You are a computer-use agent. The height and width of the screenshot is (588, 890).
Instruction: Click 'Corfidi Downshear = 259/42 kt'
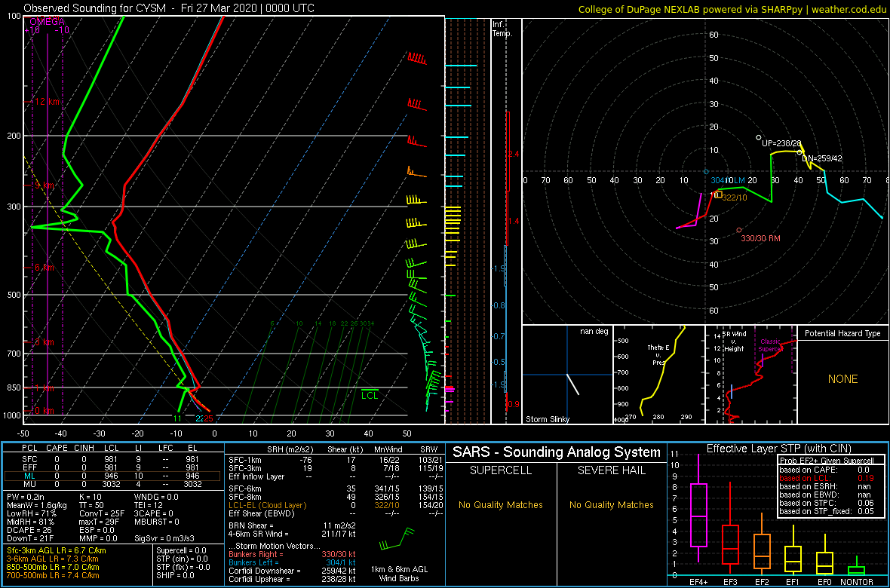click(293, 571)
